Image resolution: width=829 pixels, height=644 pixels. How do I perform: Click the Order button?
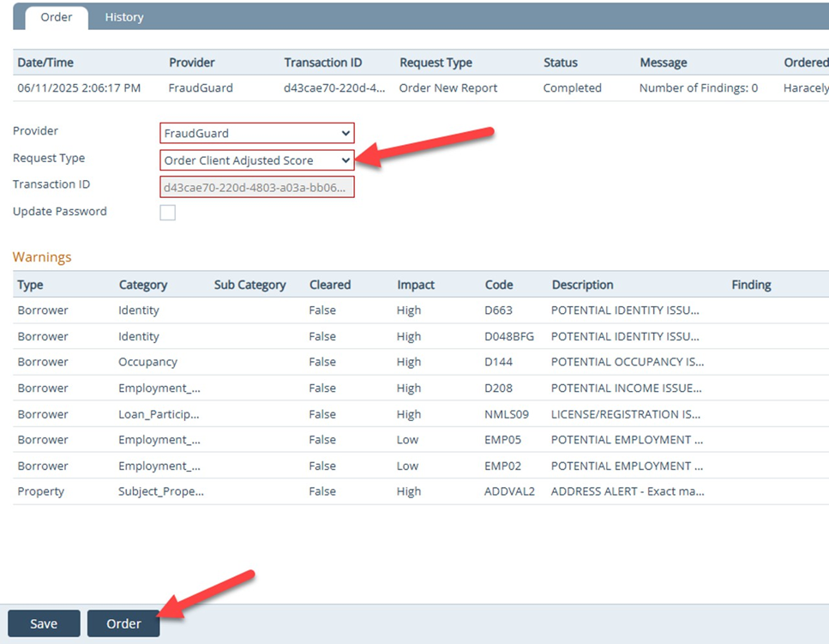tap(123, 623)
